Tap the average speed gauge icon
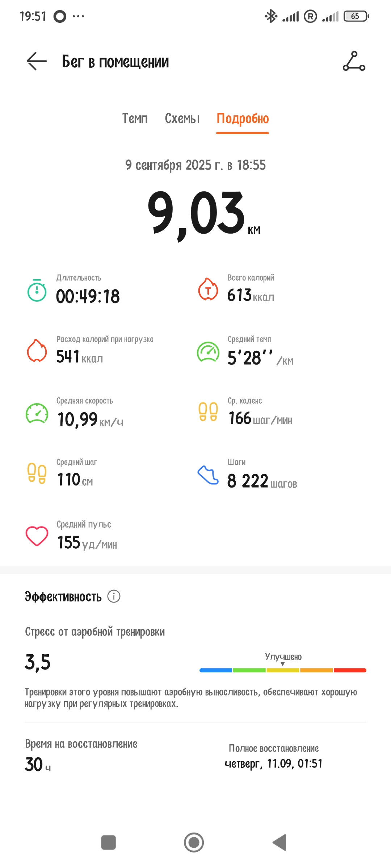 click(x=37, y=413)
